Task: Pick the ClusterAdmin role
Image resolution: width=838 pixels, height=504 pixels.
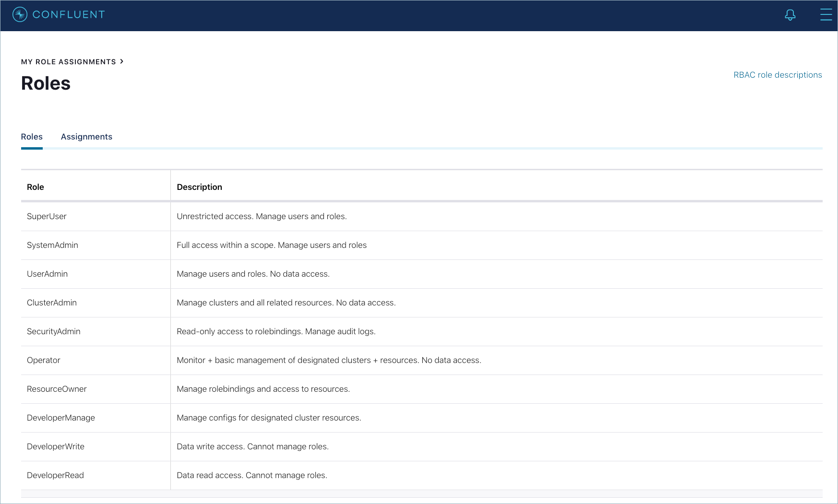Action: click(x=52, y=303)
